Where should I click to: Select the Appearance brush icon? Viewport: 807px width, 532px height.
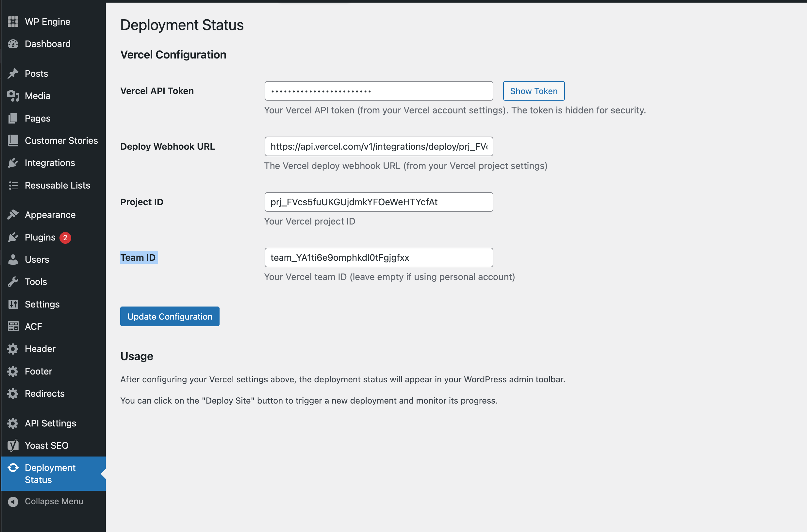pyautogui.click(x=13, y=214)
